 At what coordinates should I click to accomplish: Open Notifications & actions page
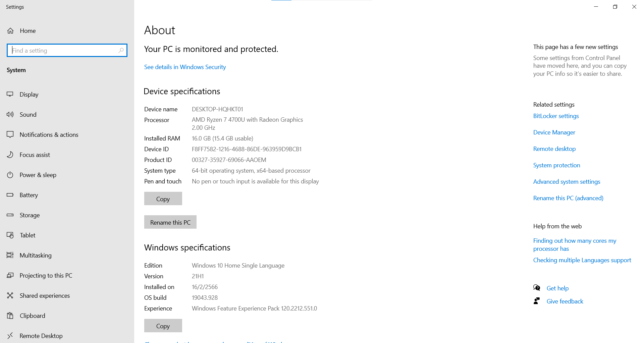[x=49, y=134]
